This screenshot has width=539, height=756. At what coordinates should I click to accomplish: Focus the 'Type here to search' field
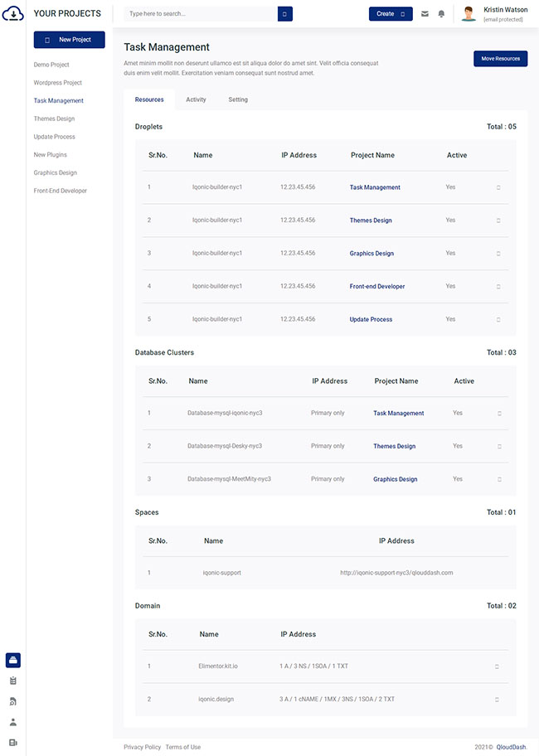[x=199, y=14]
